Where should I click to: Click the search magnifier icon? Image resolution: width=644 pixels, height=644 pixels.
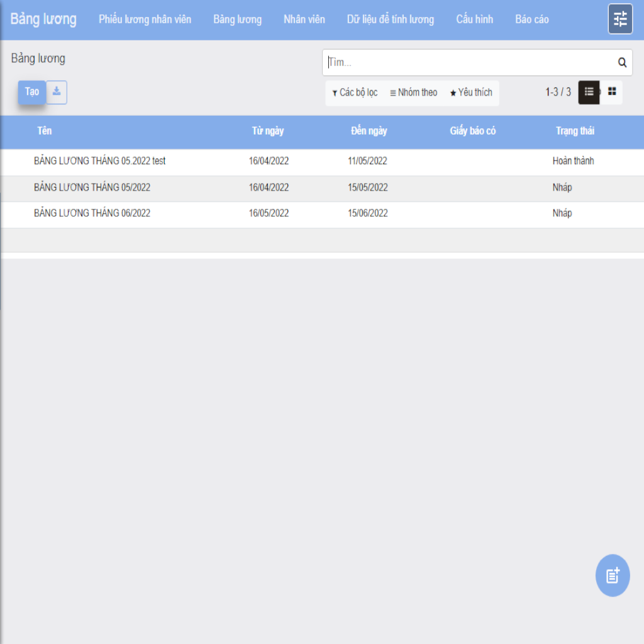coord(622,62)
